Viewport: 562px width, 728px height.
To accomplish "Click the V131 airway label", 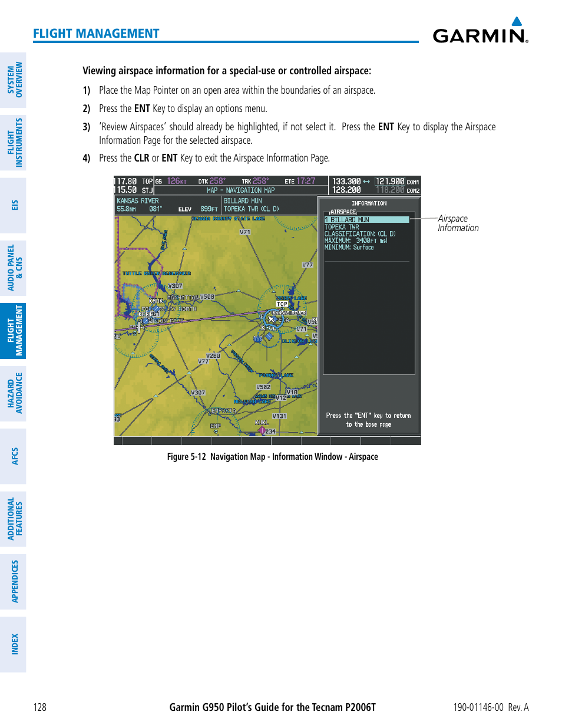I will click(280, 416).
